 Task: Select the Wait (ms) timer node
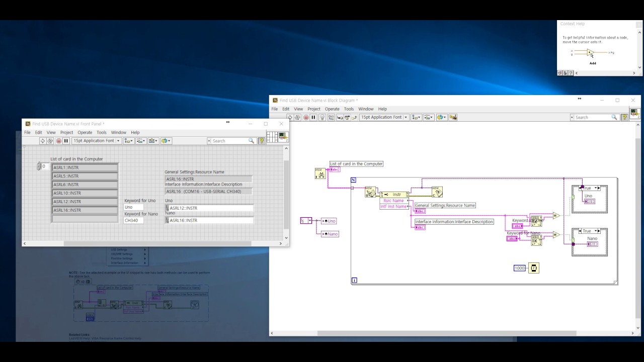[534, 268]
